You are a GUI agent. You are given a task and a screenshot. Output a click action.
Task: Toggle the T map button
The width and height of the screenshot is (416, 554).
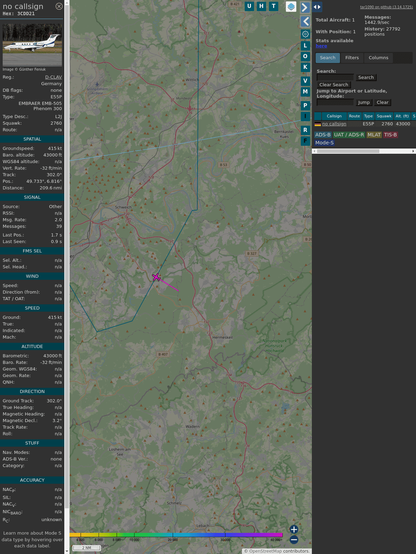(274, 6)
